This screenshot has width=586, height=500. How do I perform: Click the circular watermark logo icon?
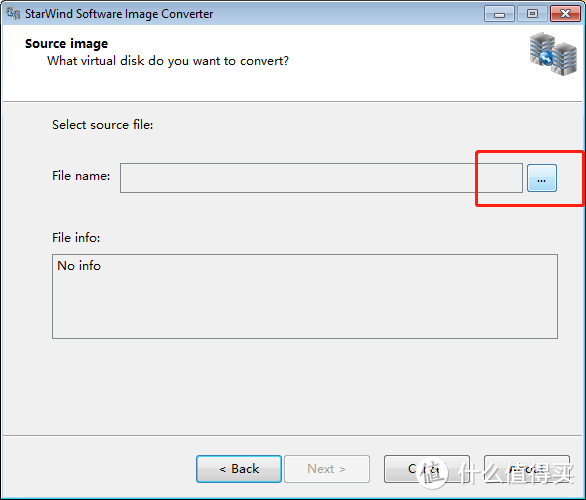[432, 473]
